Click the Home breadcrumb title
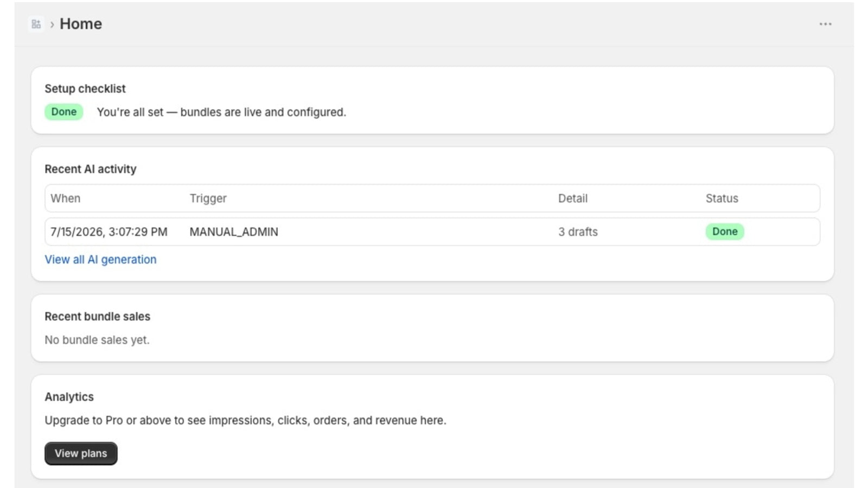The width and height of the screenshot is (868, 488). 81,24
